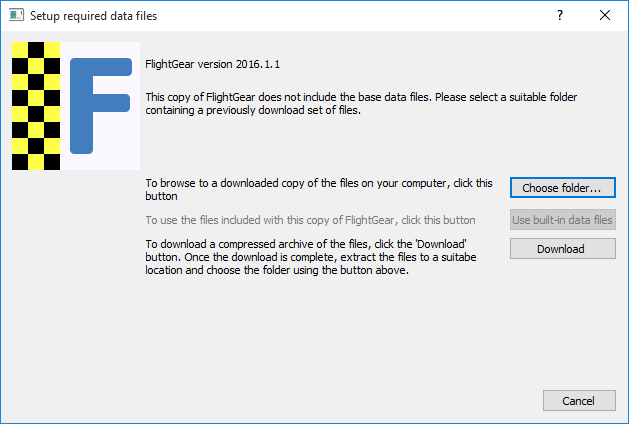Viewport: 629px width, 424px height.
Task: Cancel the data files setup
Action: [x=579, y=401]
